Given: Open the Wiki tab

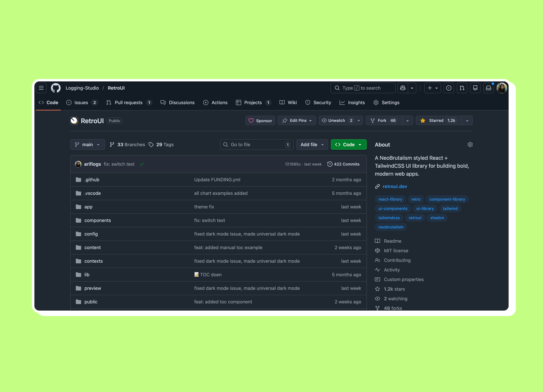Looking at the screenshot, I should click(288, 102).
